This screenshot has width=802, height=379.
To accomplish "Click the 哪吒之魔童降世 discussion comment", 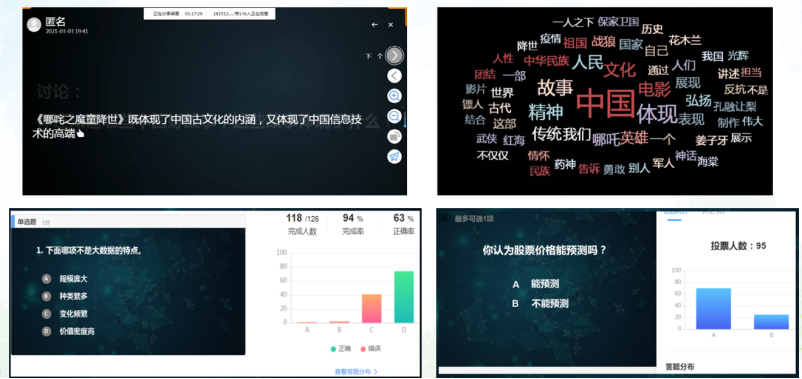I will click(197, 127).
